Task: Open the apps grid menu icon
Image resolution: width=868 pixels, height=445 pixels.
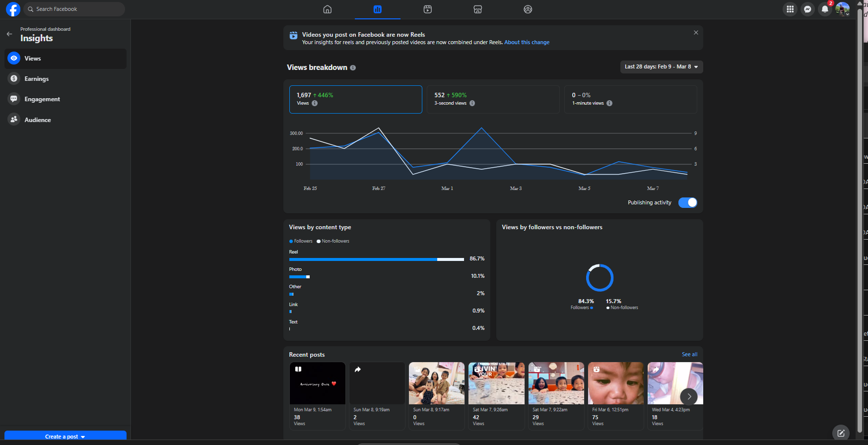Action: (790, 9)
